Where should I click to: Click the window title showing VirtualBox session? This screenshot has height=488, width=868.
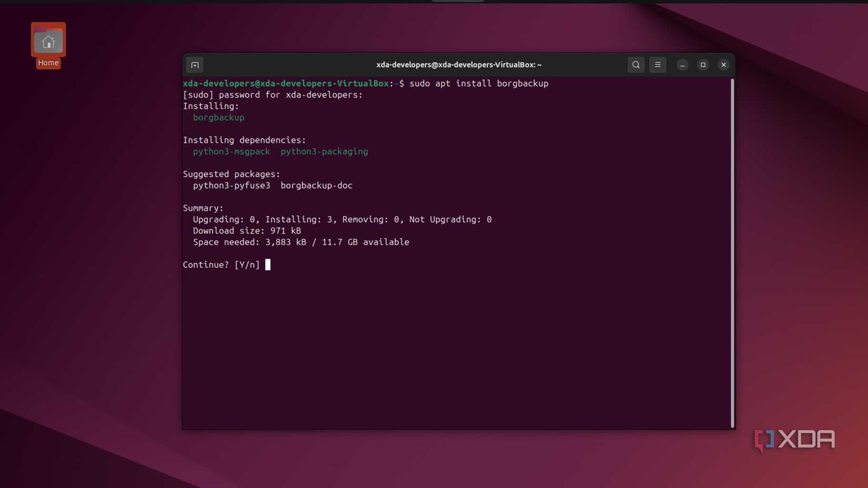coord(458,65)
